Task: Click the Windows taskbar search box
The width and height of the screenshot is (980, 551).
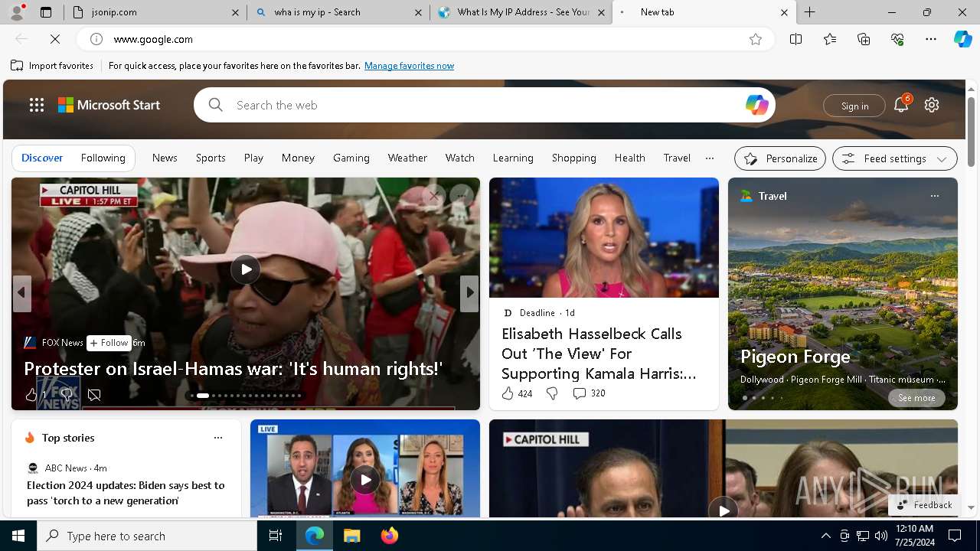Action: point(147,536)
